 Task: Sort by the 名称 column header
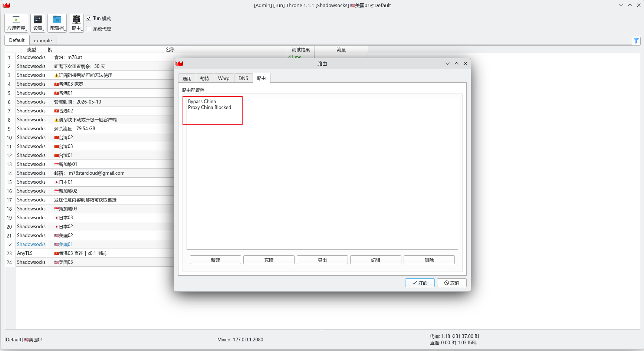point(170,49)
